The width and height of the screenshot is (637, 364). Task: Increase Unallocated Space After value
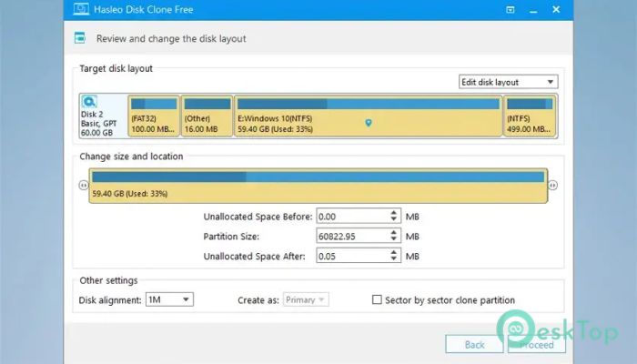[394, 252]
